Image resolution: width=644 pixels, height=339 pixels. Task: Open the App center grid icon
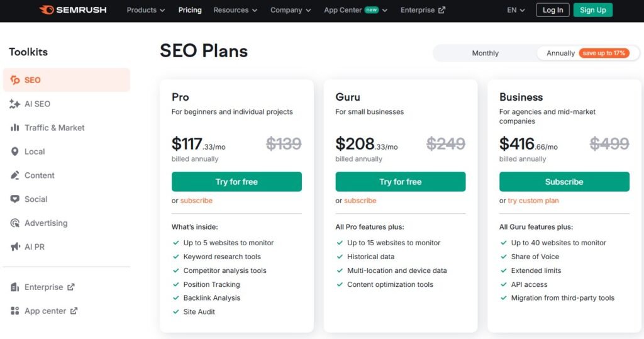pos(15,311)
